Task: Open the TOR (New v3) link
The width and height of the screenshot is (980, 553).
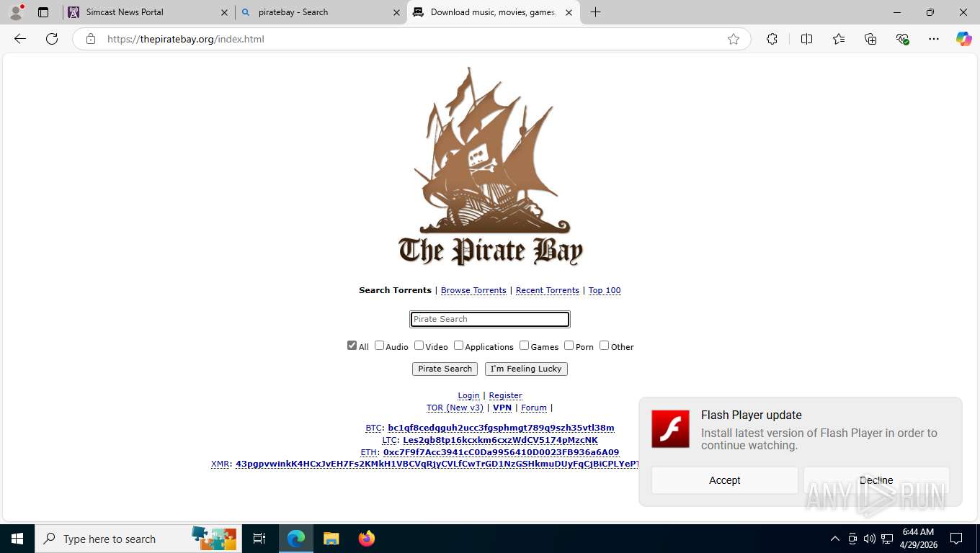Action: pyautogui.click(x=455, y=408)
